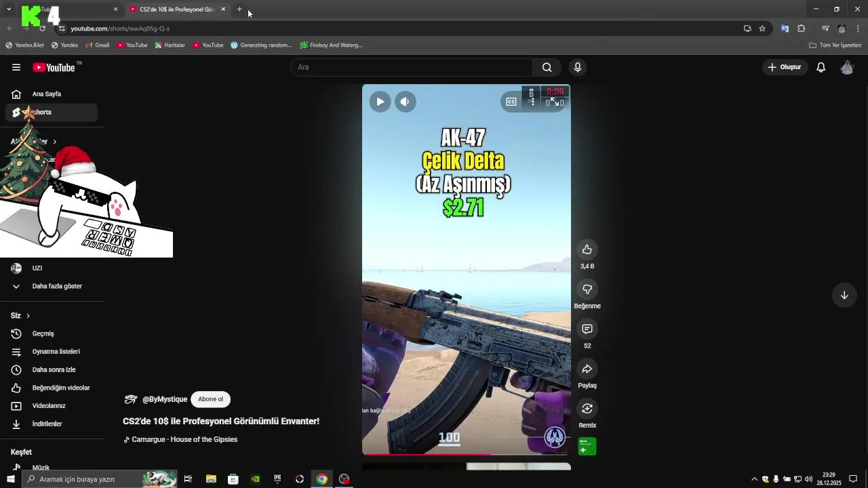Open the UZI subscription channel
This screenshot has width=868, height=488.
pyautogui.click(x=52, y=268)
